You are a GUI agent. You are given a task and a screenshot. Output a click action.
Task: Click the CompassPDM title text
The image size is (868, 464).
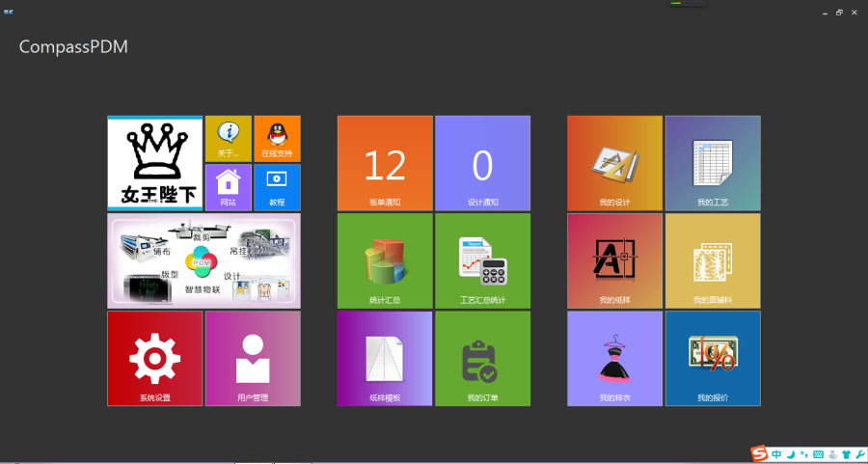coord(73,46)
